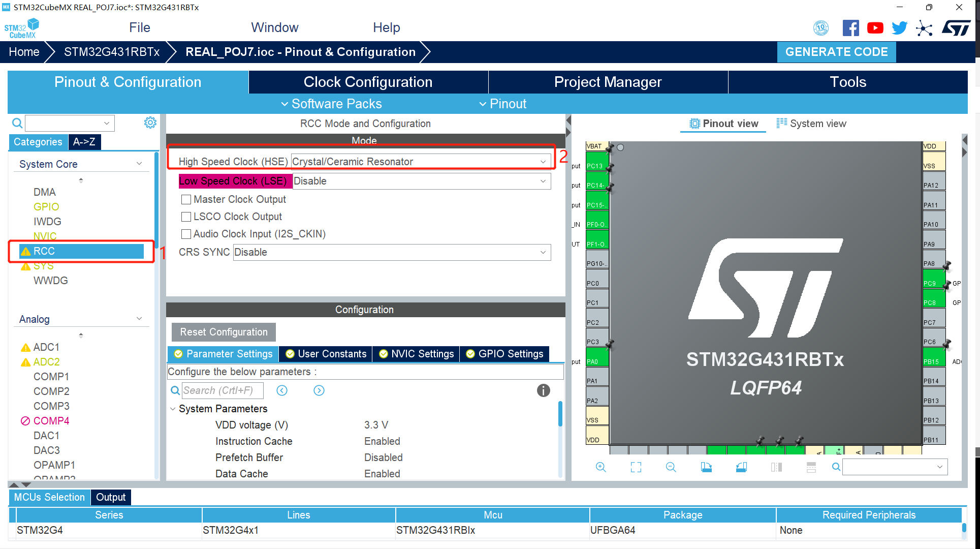Open the GPIO Settings tab

point(505,354)
